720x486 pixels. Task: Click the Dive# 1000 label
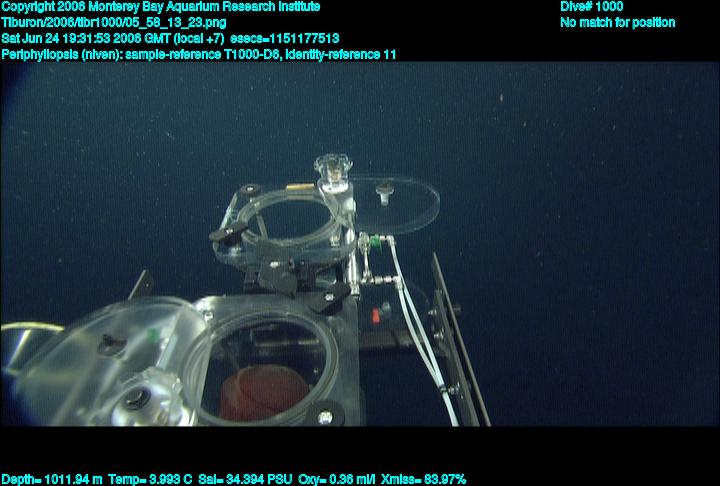[592, 7]
